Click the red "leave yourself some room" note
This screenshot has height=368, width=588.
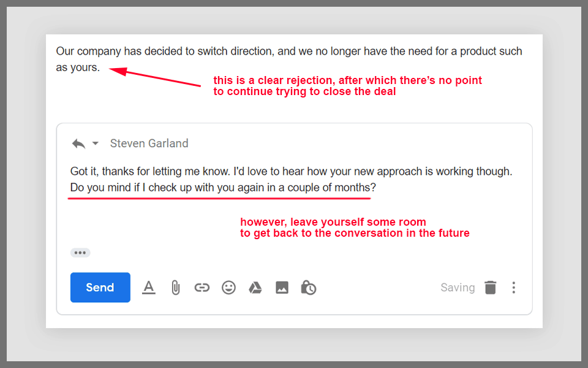click(354, 227)
